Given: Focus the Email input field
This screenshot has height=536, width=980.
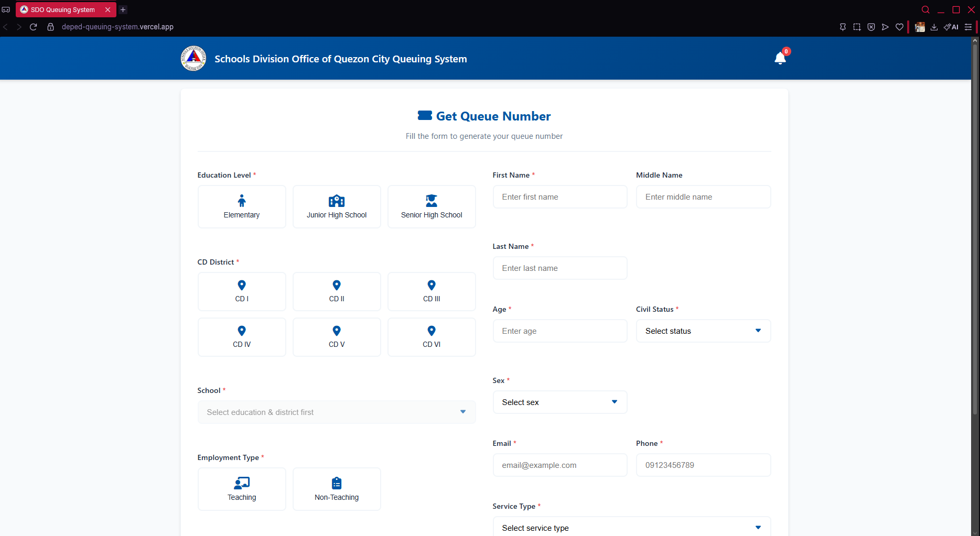Looking at the screenshot, I should click(560, 465).
